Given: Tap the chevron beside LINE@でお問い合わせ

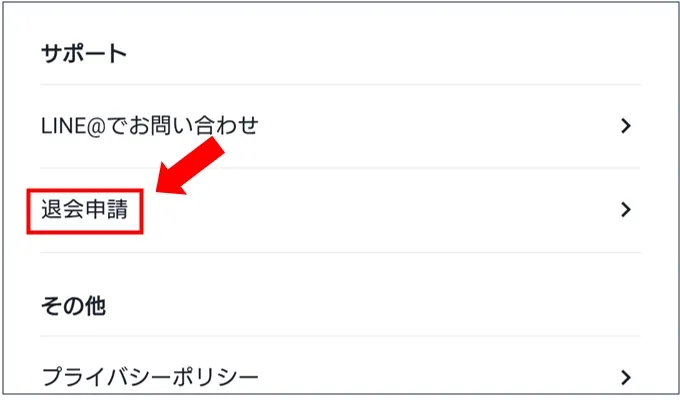Looking at the screenshot, I should [x=625, y=126].
